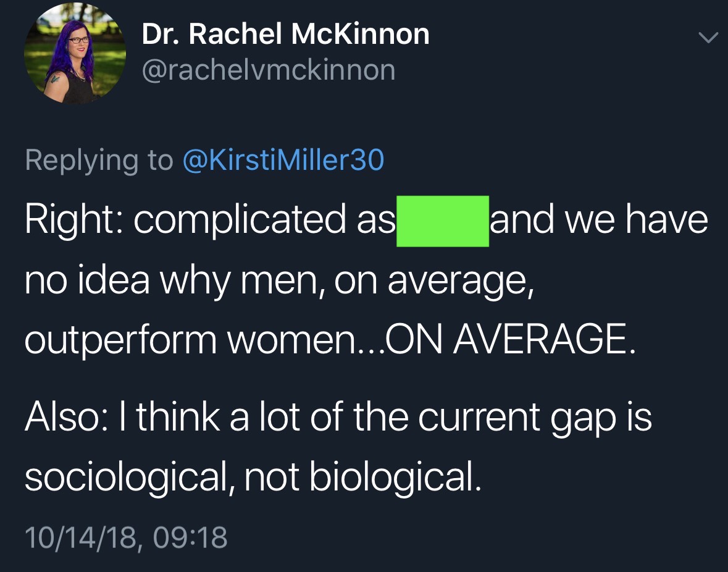
Task: Open the @KirstiMiller30 mention link
Action: click(283, 161)
